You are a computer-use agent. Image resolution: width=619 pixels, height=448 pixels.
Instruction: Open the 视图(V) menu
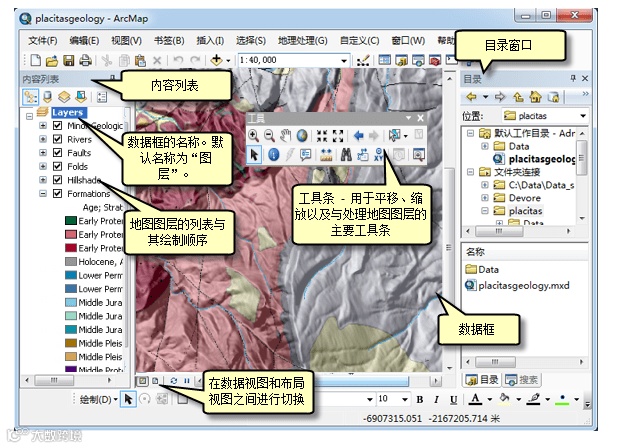(126, 41)
